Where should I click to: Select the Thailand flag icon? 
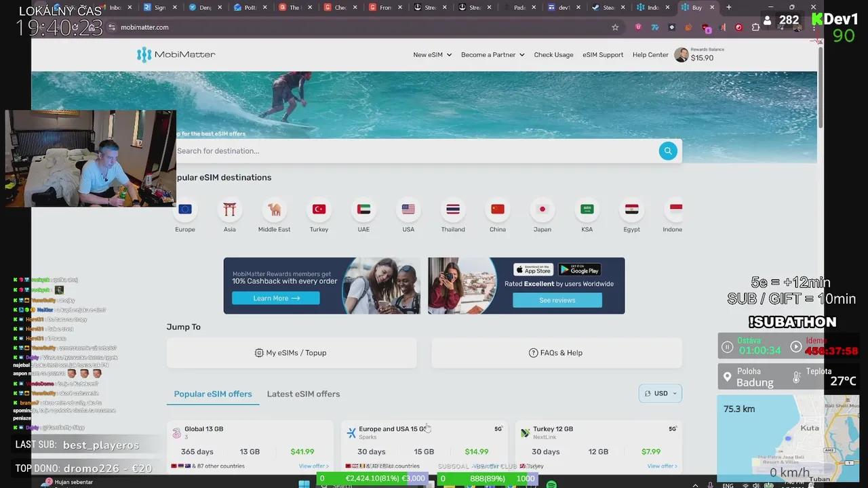click(453, 209)
